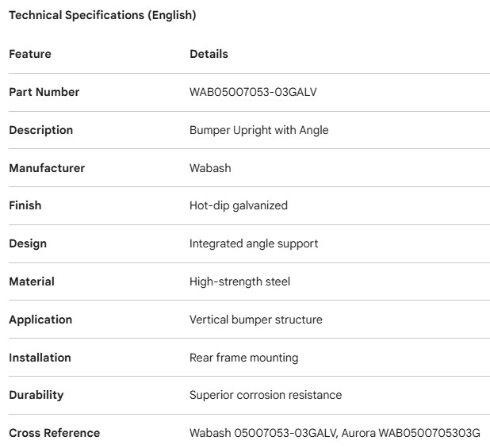Click the Technical Specifications (English) heading
The height and width of the screenshot is (448, 490).
[x=102, y=15]
